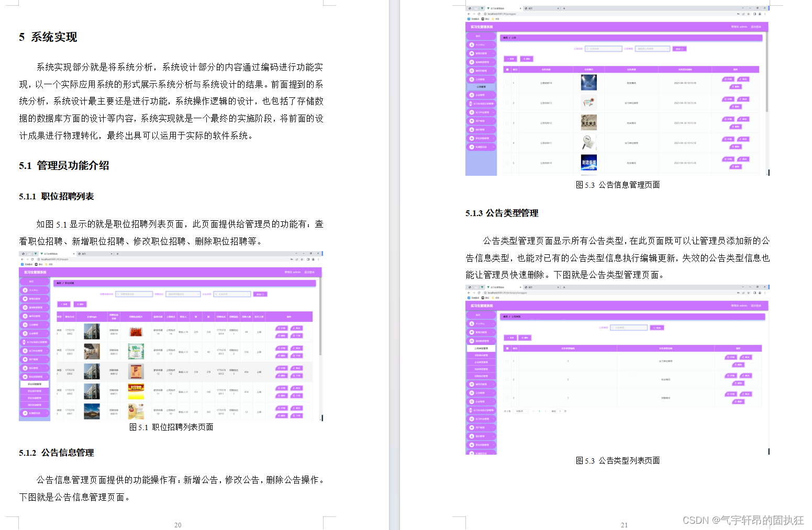
Task: Open the page-size dropdown in announcement type screenshot
Action: point(521,411)
